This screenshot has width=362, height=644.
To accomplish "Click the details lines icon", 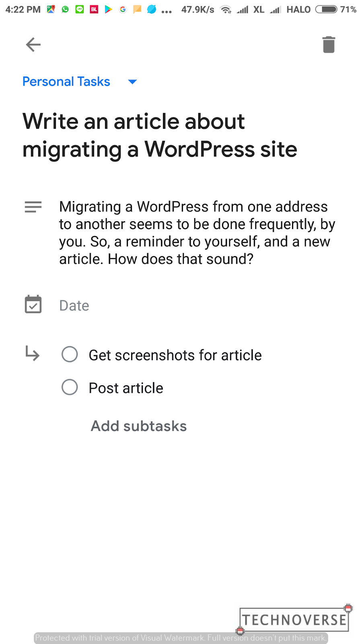I will tap(33, 207).
